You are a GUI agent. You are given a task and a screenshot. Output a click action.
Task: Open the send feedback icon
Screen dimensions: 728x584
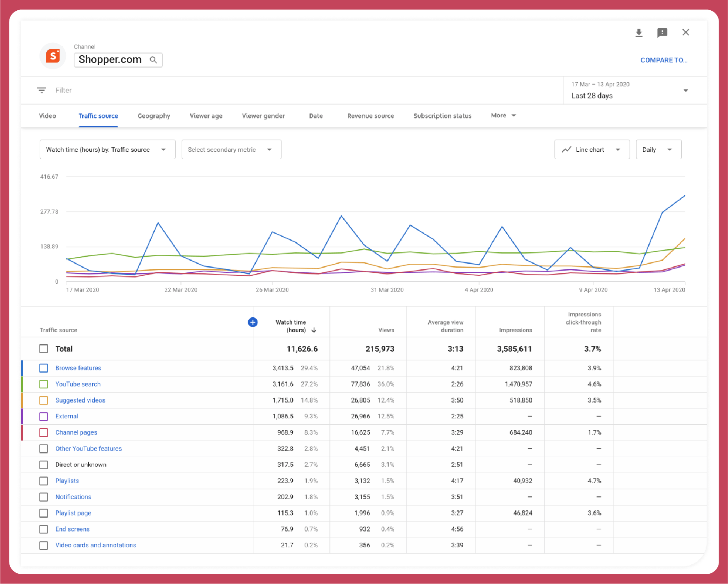pyautogui.click(x=662, y=33)
